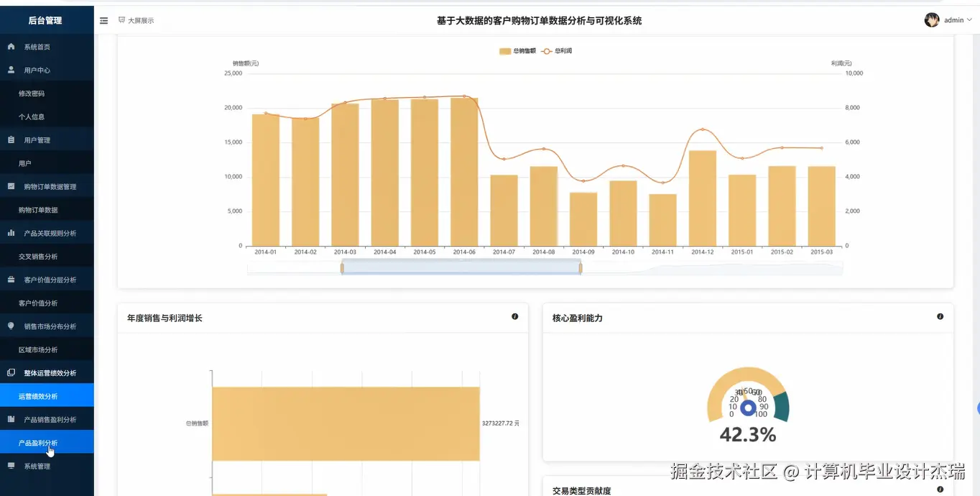The width and height of the screenshot is (980, 496).
Task: Click the 2015-03 x-axis label
Action: point(821,252)
